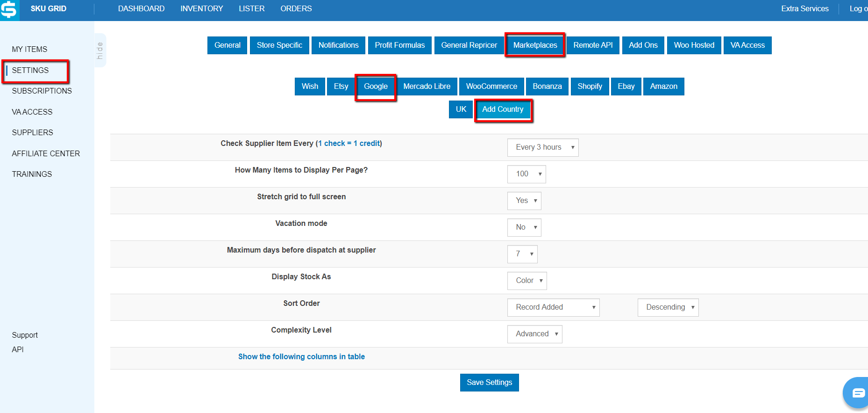Click the 1 check = 1 credit link
868x413 pixels.
[x=349, y=144]
